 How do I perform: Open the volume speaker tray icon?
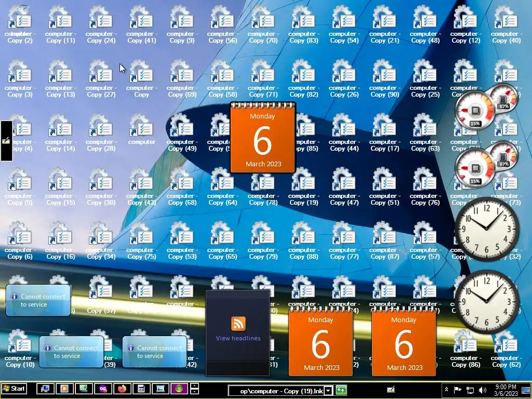point(482,390)
